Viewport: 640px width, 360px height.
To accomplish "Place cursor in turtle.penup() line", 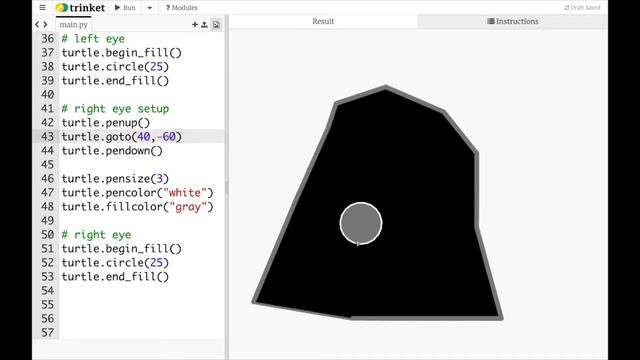I will click(x=106, y=122).
